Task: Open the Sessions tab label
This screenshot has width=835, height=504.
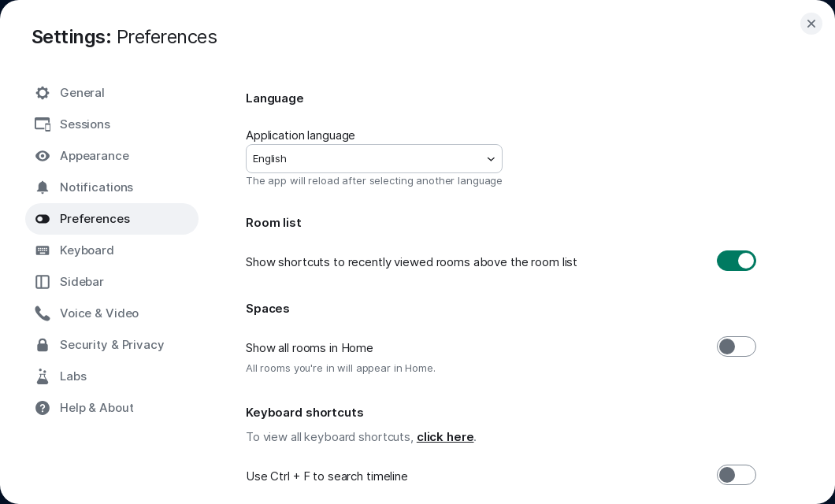Action: click(x=85, y=124)
